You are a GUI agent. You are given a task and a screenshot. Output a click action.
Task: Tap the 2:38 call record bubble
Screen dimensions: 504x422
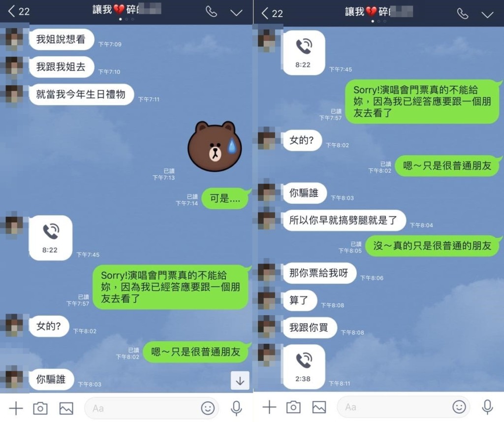tap(304, 367)
